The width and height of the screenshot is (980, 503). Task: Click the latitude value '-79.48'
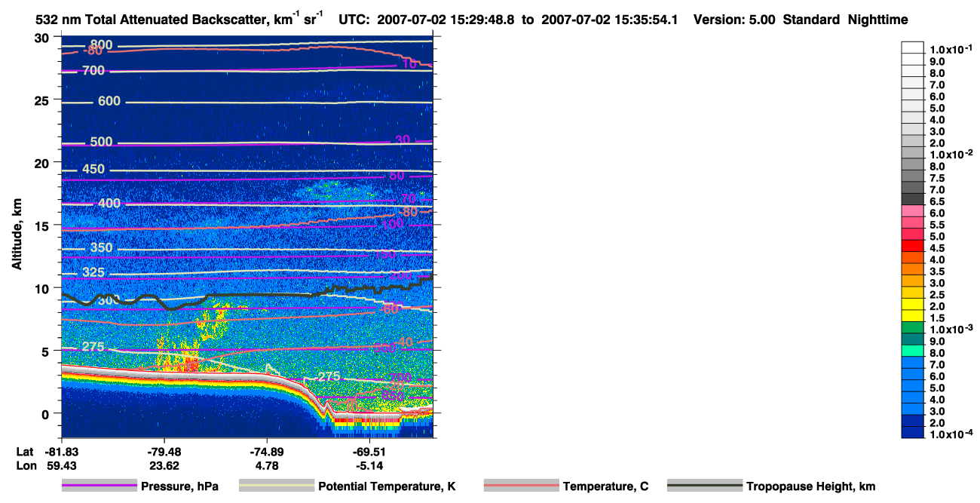tap(164, 452)
